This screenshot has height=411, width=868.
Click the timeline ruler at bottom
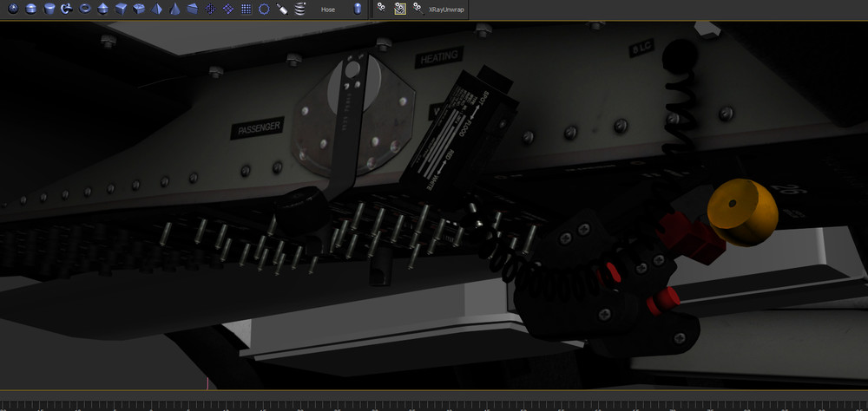[434, 405]
